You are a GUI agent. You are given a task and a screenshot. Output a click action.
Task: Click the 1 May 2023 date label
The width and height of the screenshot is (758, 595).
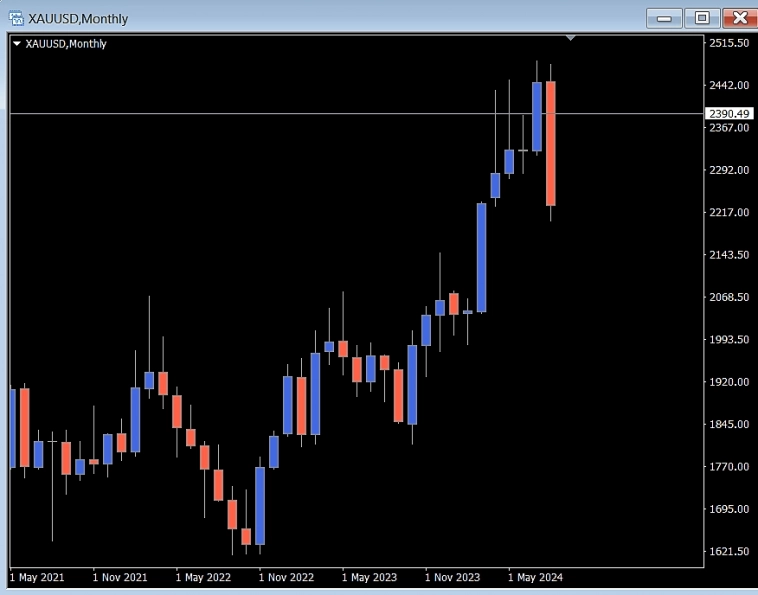(x=369, y=577)
